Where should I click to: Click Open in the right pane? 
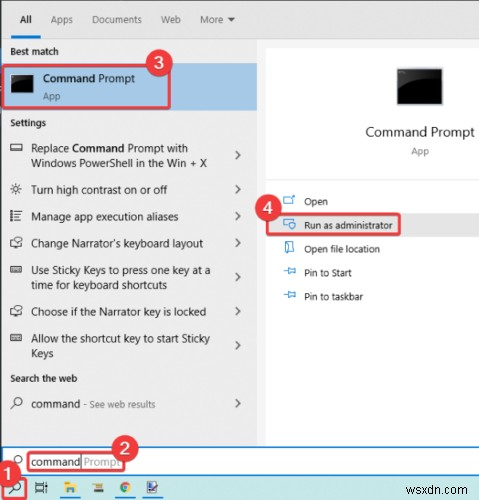point(316,202)
